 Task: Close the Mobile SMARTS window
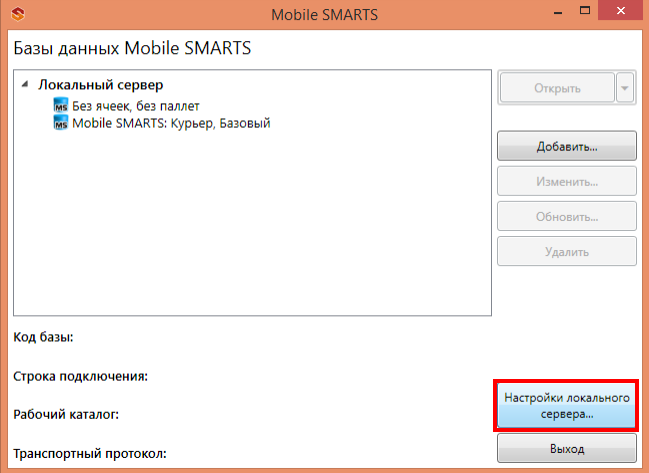(x=620, y=10)
